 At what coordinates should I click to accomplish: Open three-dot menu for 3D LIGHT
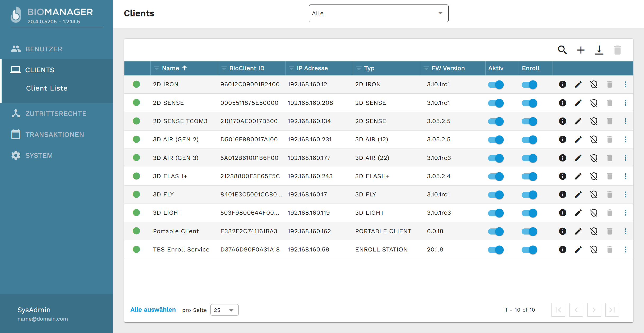pos(625,213)
